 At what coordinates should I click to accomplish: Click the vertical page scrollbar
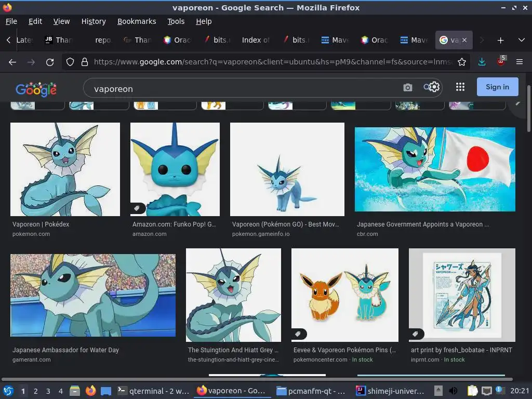coord(528,109)
